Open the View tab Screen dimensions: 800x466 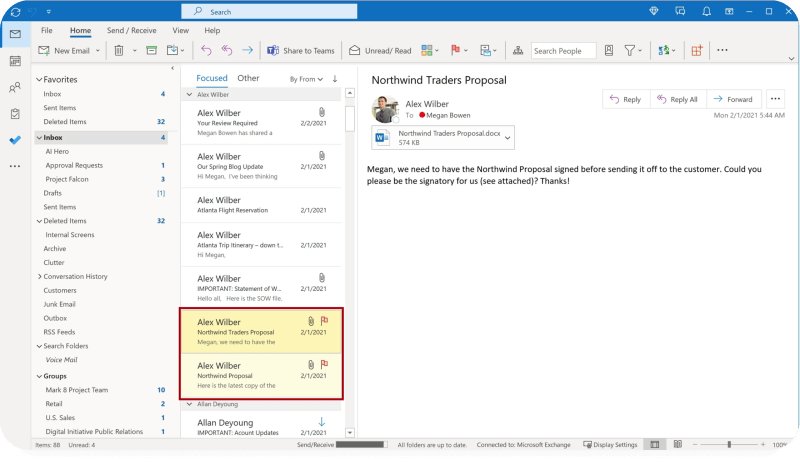[x=181, y=30]
